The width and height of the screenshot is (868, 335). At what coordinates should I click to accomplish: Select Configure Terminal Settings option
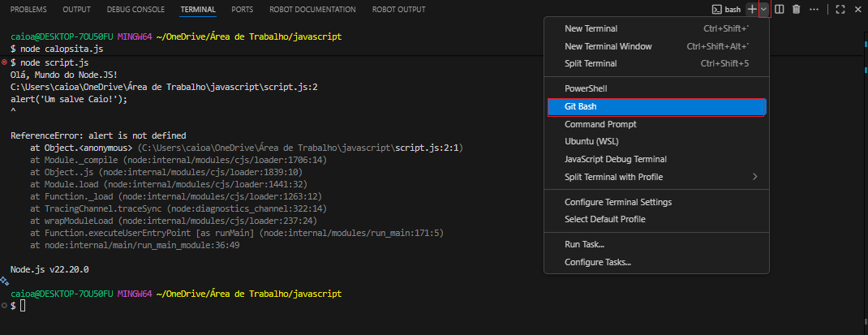617,202
